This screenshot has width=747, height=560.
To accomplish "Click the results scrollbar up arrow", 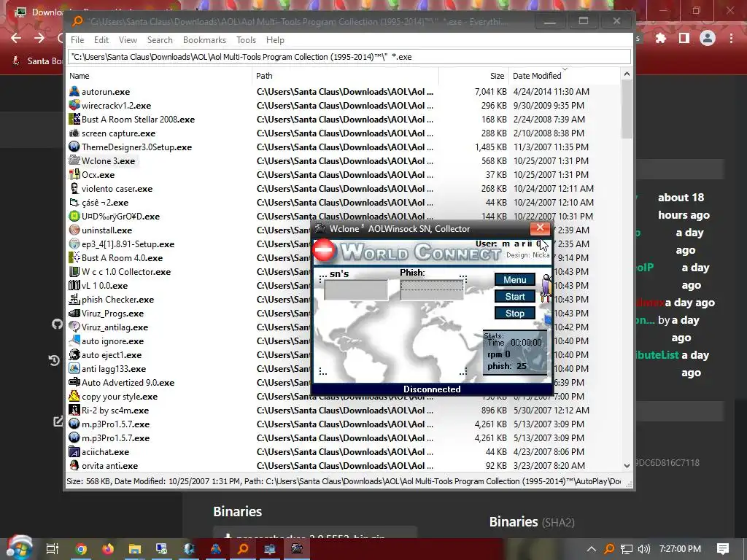I will 627,74.
